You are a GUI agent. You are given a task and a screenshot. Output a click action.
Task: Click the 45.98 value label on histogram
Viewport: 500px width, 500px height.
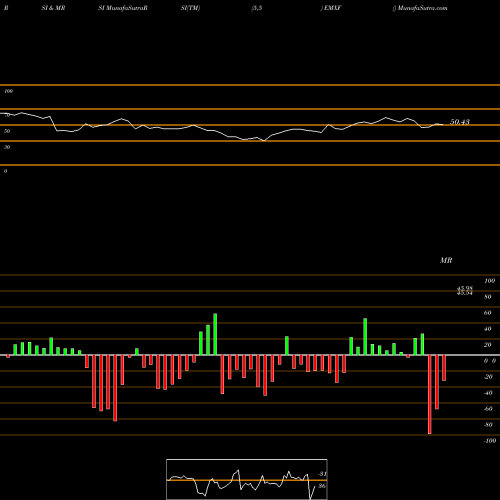[x=465, y=288]
